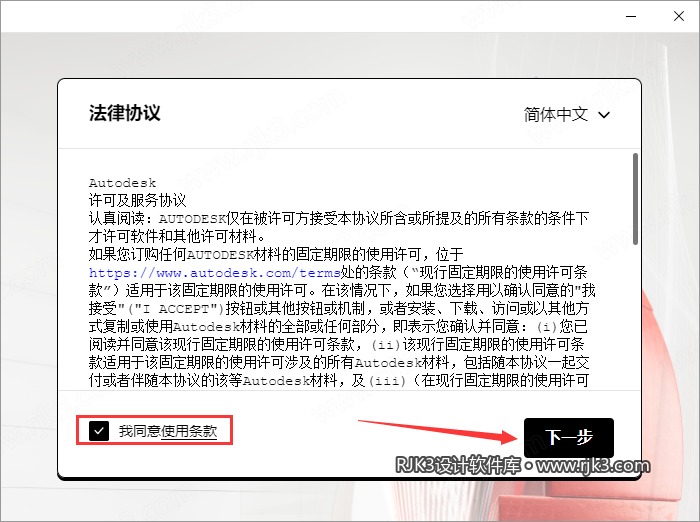Image resolution: width=700 pixels, height=522 pixels.
Task: Click the line starting 付或者伴随本协议
Action: (x=339, y=380)
